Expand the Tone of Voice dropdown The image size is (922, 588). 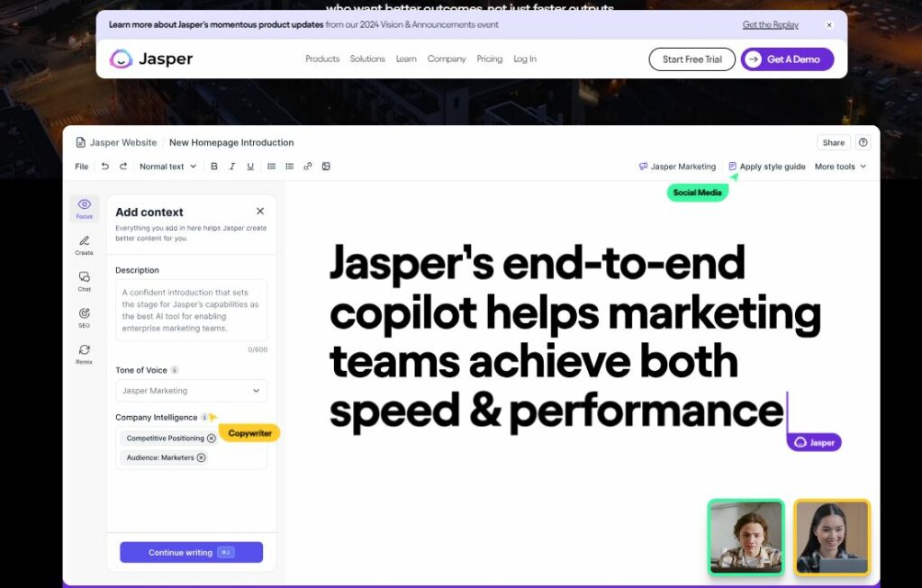(191, 391)
